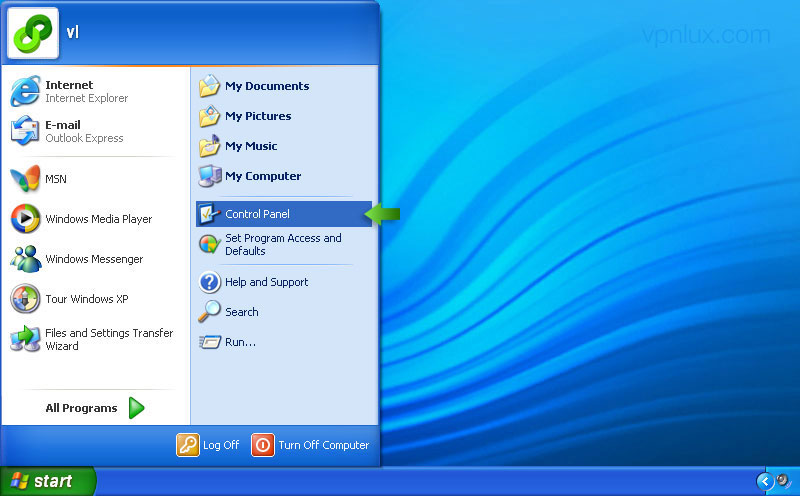Choose the My Documents label
The image size is (800, 496).
coord(267,86)
